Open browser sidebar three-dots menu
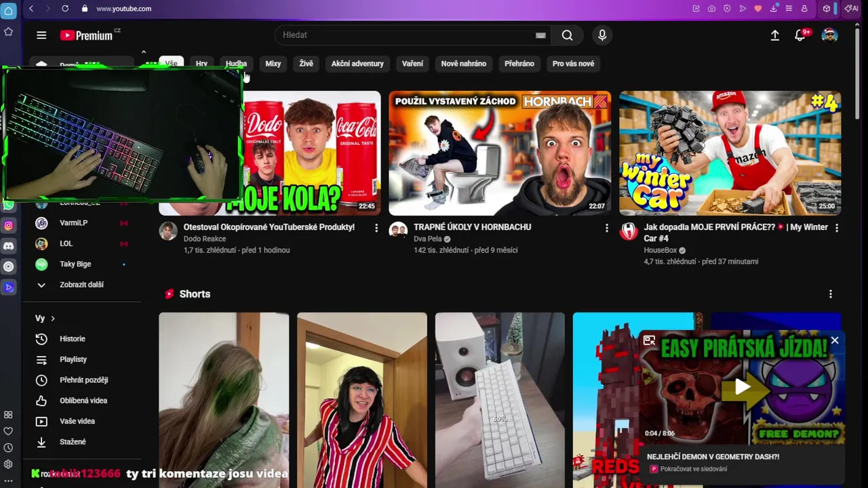The image size is (868, 488). [8, 481]
